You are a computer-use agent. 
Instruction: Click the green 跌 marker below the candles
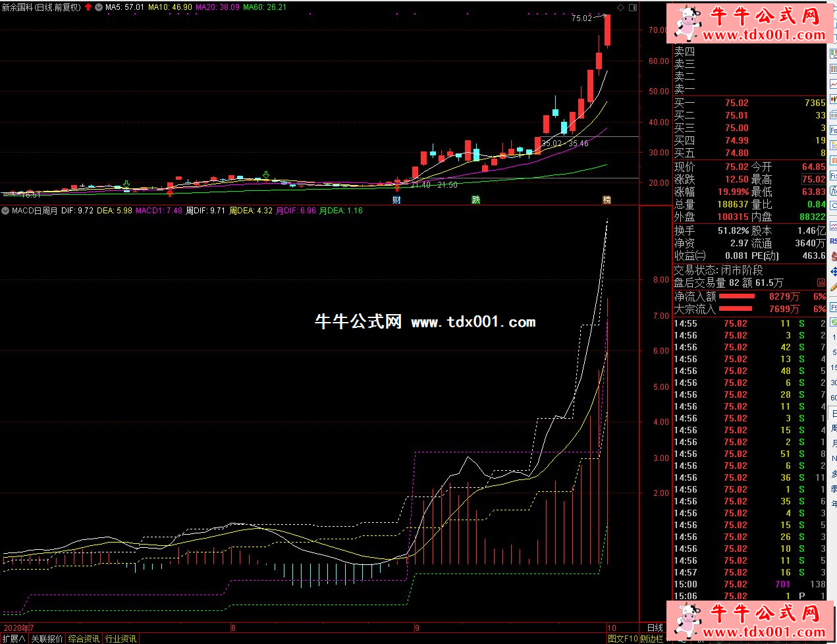[x=475, y=200]
